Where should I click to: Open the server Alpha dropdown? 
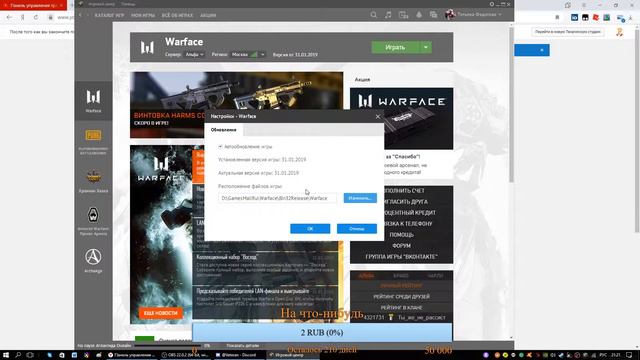point(194,54)
